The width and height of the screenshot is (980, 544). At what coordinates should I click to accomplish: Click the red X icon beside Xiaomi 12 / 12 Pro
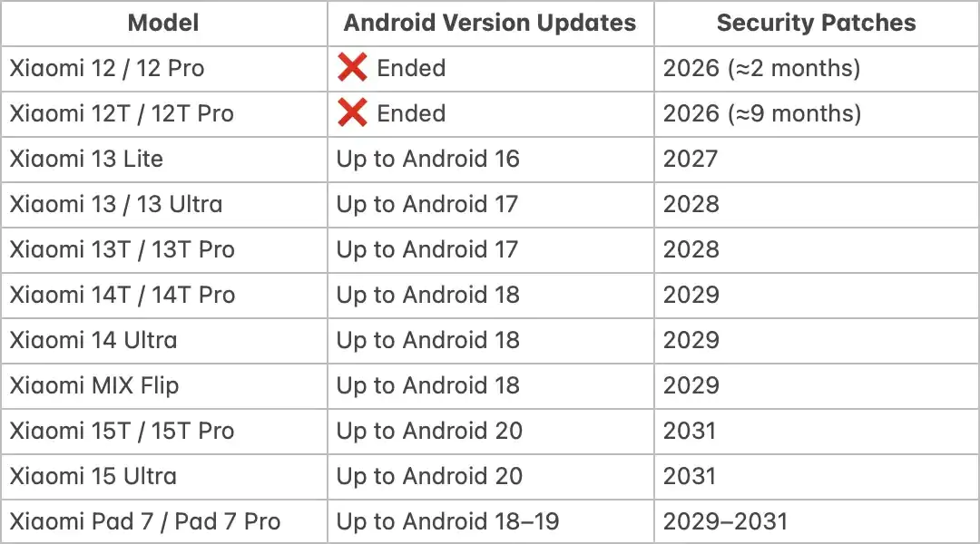coord(352,68)
